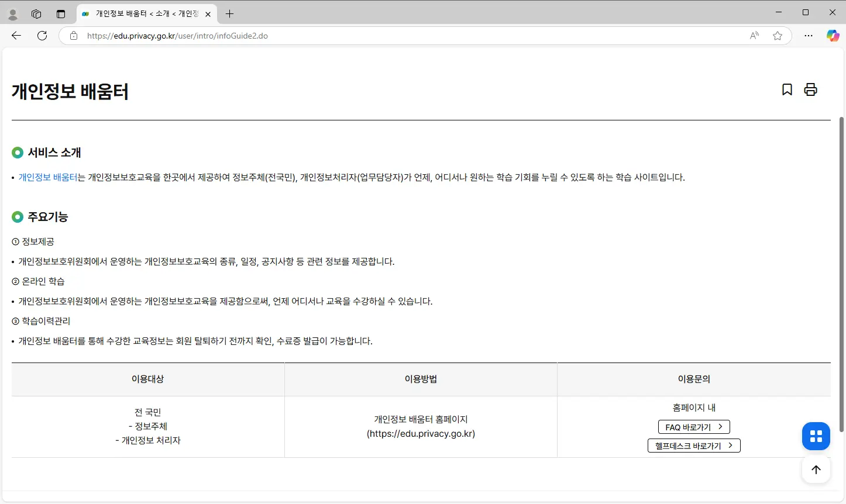Open the browser profile avatar
This screenshot has height=504, width=846.
tap(12, 13)
